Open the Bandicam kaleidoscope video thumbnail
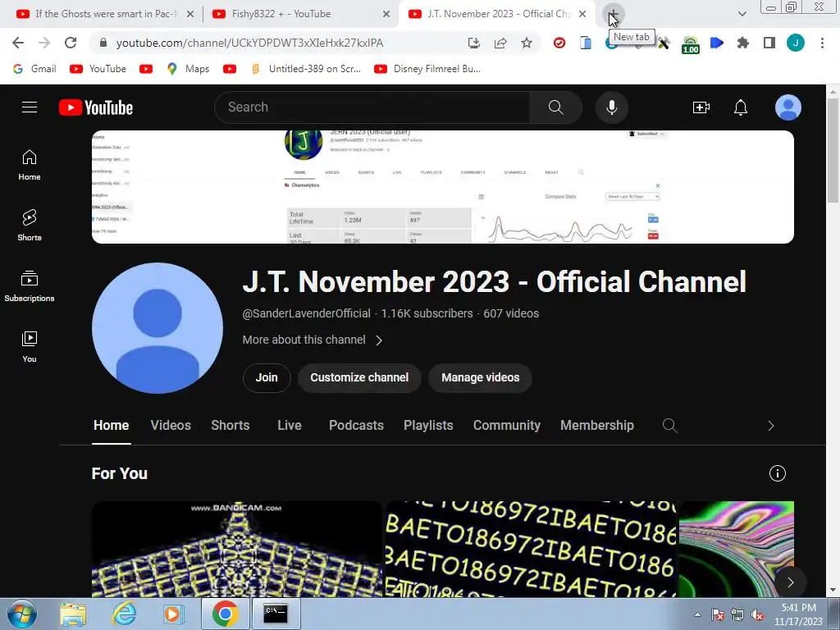This screenshot has height=630, width=840. point(237,549)
